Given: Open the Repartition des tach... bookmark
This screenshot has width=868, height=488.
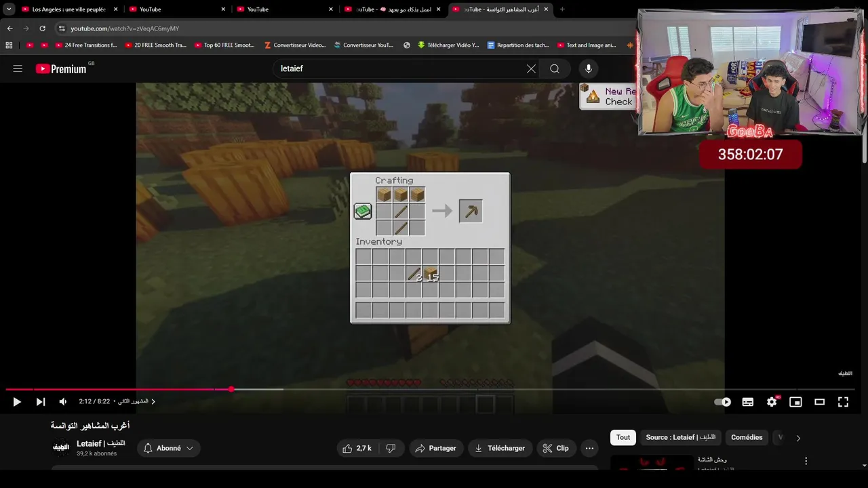Looking at the screenshot, I should click(x=519, y=45).
